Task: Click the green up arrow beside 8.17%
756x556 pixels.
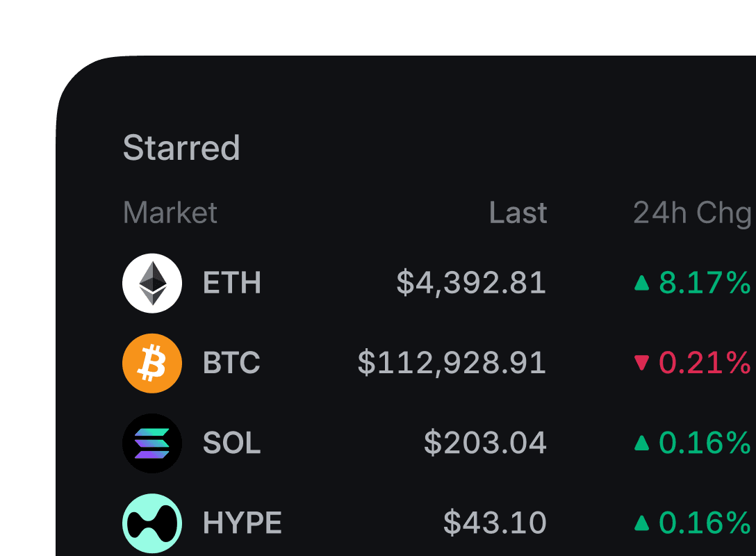Action: pos(642,283)
